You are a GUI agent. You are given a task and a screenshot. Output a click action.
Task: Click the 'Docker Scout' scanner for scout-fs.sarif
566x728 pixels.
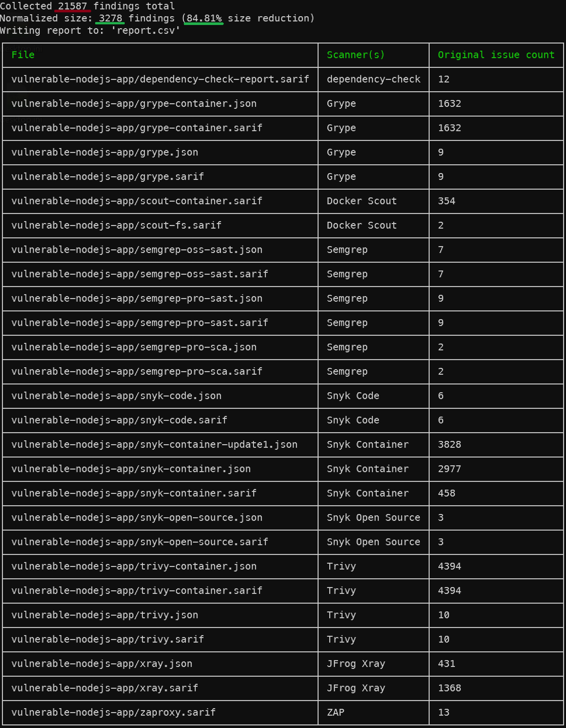[362, 225]
